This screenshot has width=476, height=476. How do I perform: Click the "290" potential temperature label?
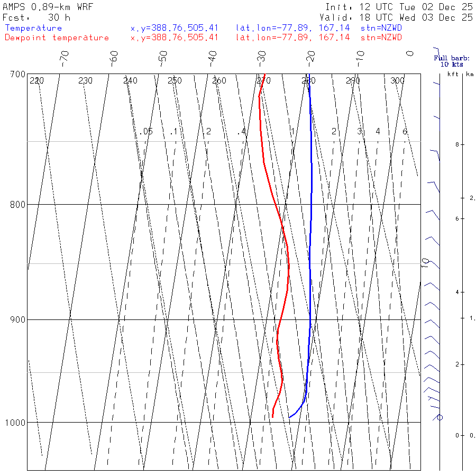click(x=353, y=80)
